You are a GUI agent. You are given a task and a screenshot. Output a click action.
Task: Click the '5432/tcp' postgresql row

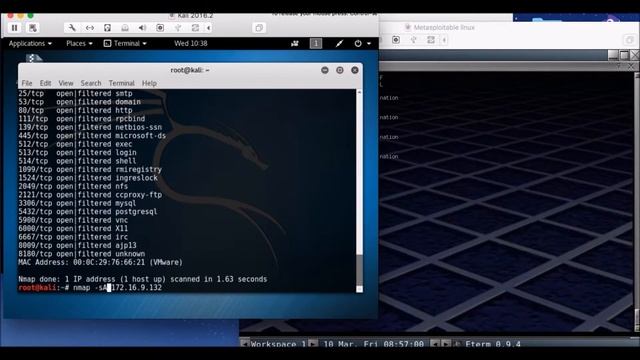tap(88, 211)
